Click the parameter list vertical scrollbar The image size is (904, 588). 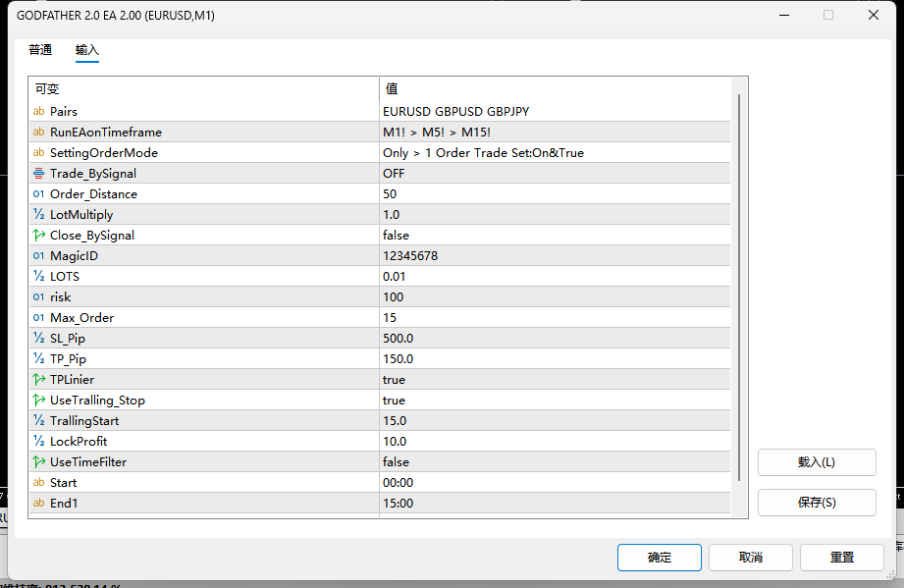coord(739,287)
